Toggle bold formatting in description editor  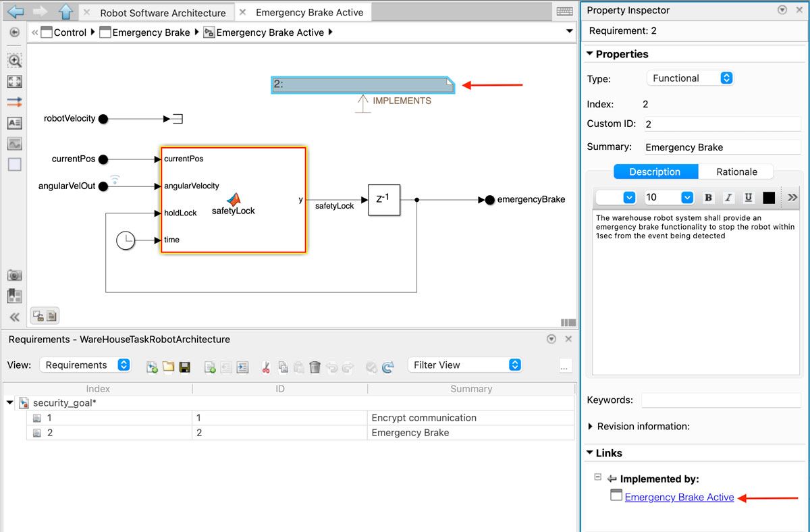click(708, 198)
